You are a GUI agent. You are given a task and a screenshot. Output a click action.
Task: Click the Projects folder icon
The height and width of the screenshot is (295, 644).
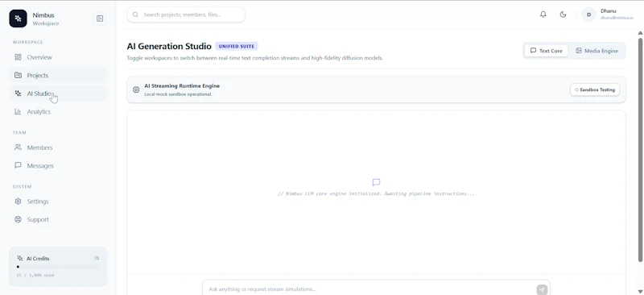pyautogui.click(x=18, y=75)
